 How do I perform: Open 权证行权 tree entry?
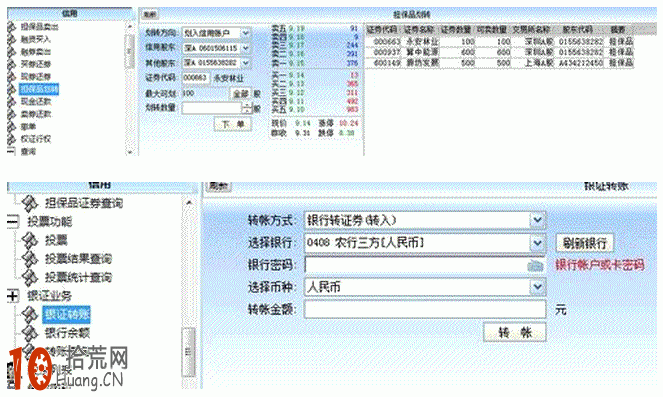[x=36, y=139]
